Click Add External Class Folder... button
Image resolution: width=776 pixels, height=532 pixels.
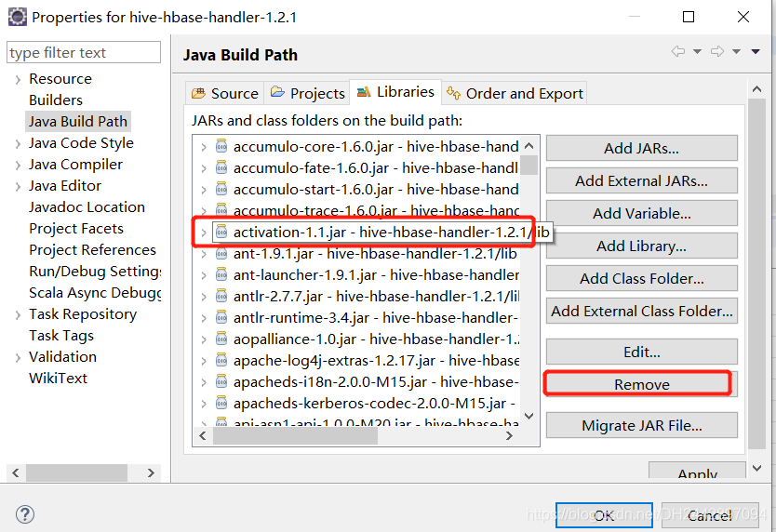coord(641,311)
